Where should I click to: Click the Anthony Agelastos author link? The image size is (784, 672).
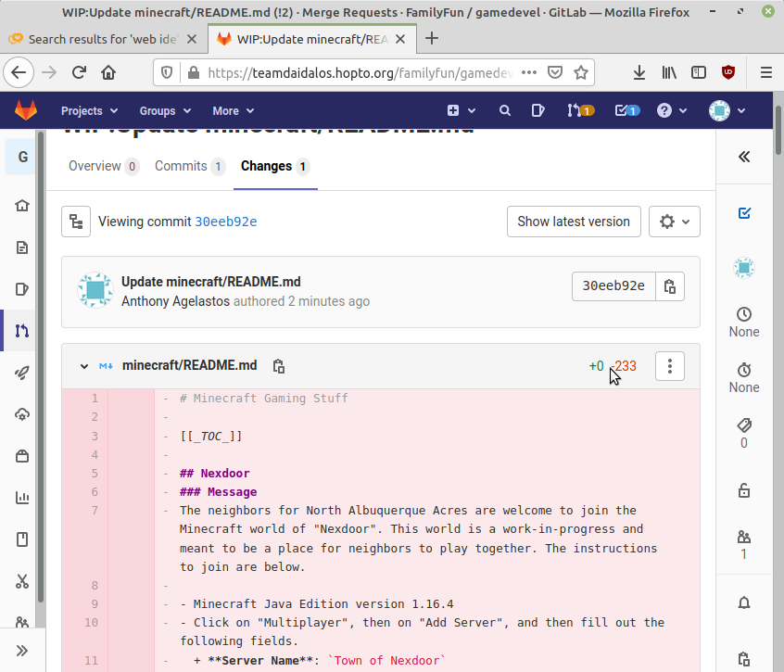coord(175,301)
